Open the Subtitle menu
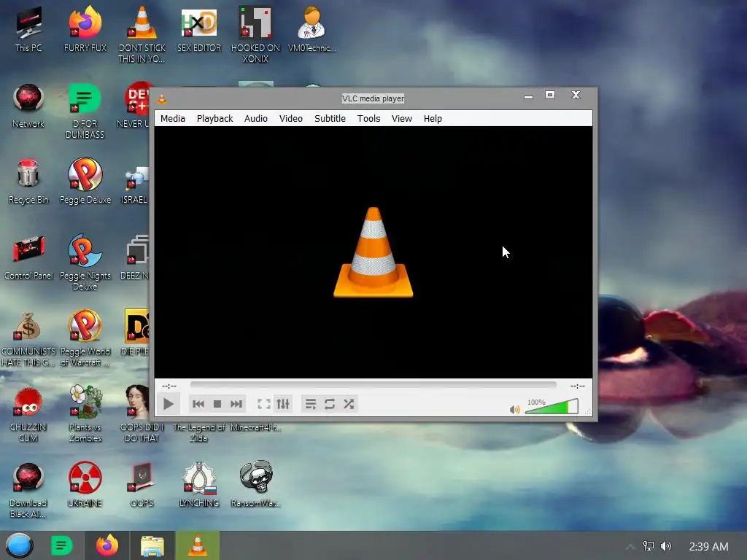Image resolution: width=747 pixels, height=560 pixels. tap(330, 119)
